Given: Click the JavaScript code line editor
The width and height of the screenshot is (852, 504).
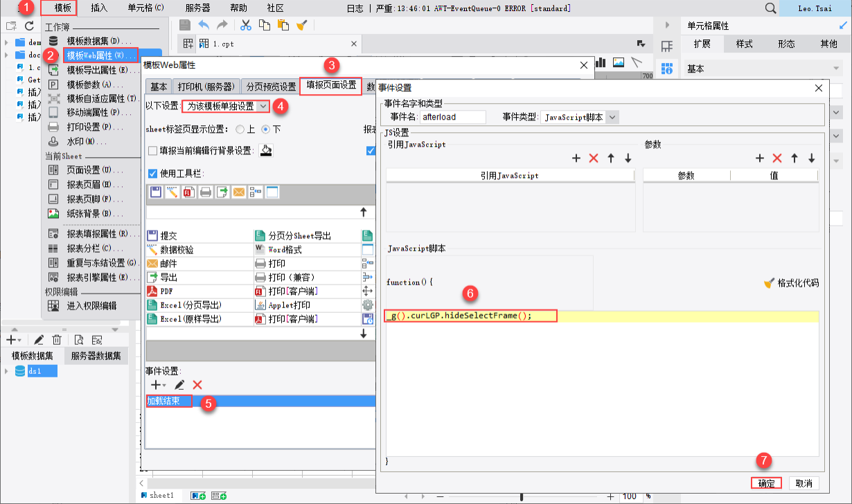Looking at the screenshot, I should (x=603, y=316).
